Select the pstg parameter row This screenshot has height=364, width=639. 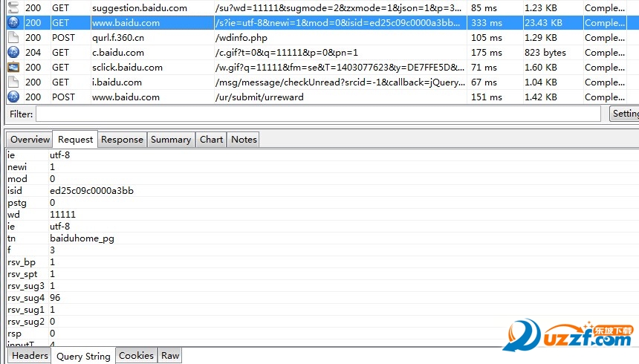pos(322,203)
